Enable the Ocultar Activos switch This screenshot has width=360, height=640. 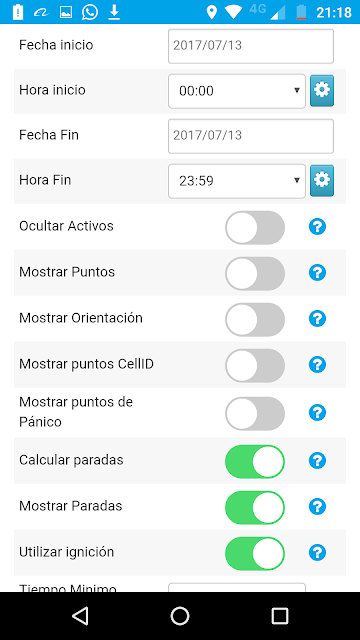[255, 227]
